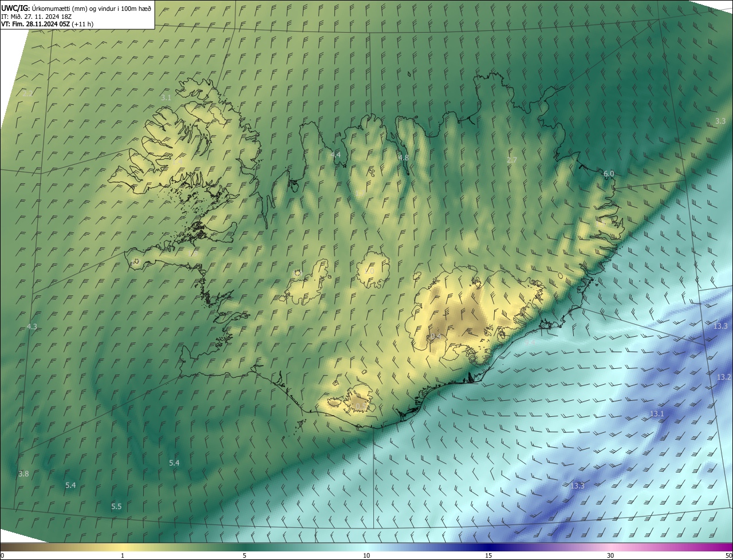This screenshot has width=733, height=560.
Task: Select the 2.2 value label on the map
Action: (x=27, y=94)
